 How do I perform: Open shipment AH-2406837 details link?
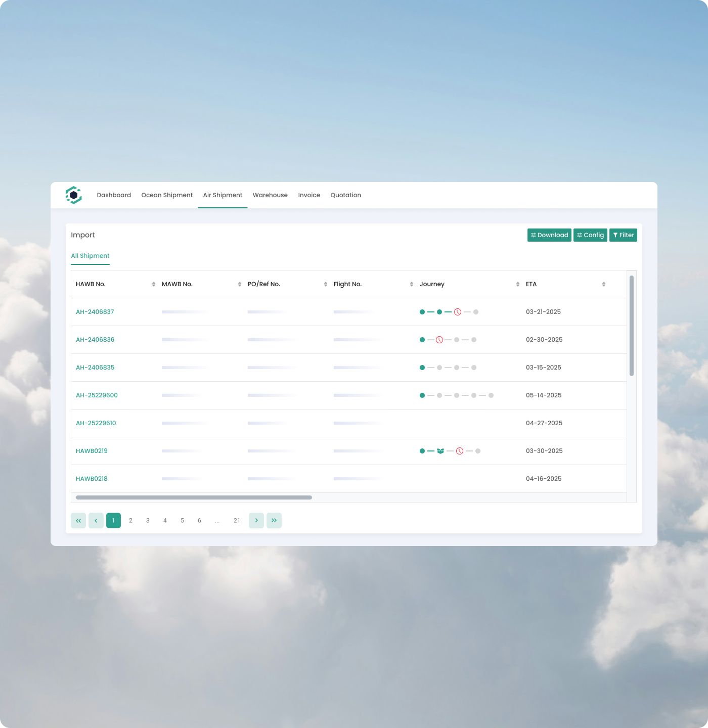pyautogui.click(x=95, y=312)
